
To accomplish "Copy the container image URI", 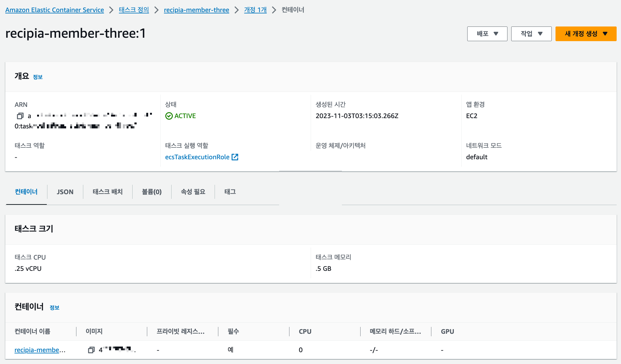I will (x=91, y=350).
